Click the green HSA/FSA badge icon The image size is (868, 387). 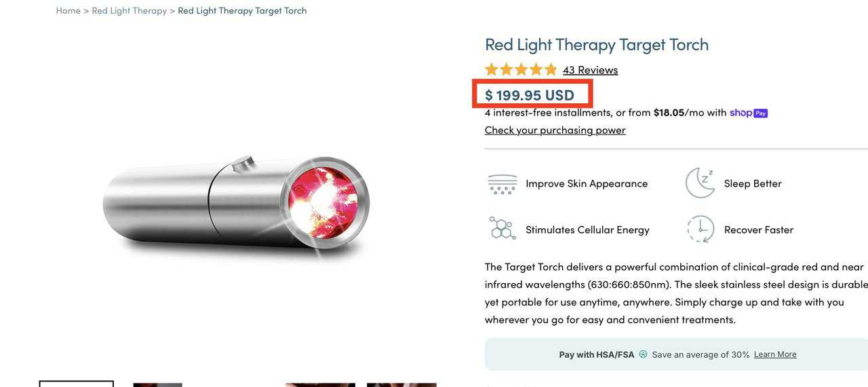(643, 354)
